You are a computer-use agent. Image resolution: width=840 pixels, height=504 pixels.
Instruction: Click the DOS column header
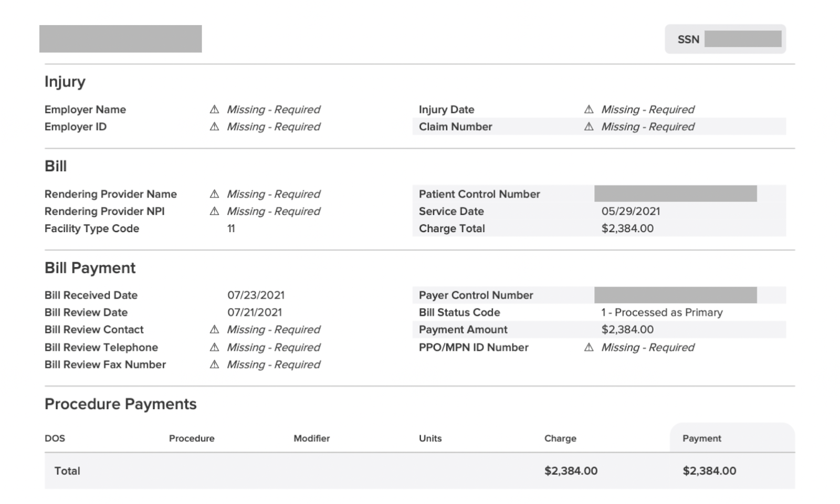tap(55, 438)
